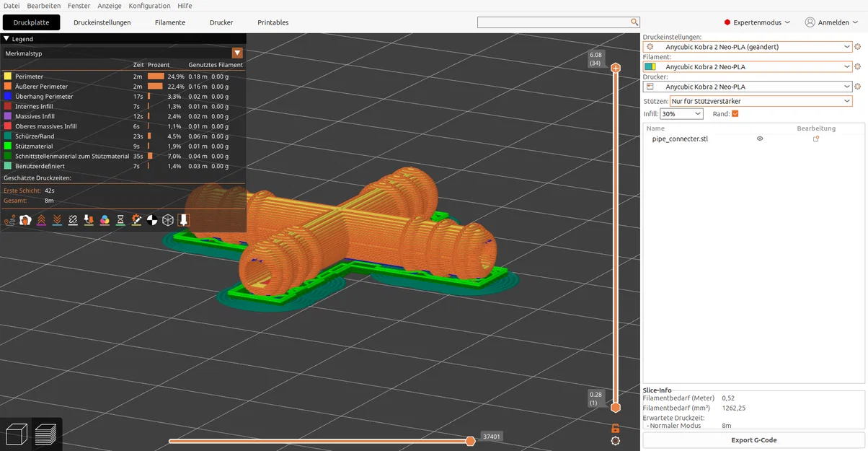Click the edit icon for pipe_connecter.stl
The width and height of the screenshot is (868, 451).
tap(816, 139)
